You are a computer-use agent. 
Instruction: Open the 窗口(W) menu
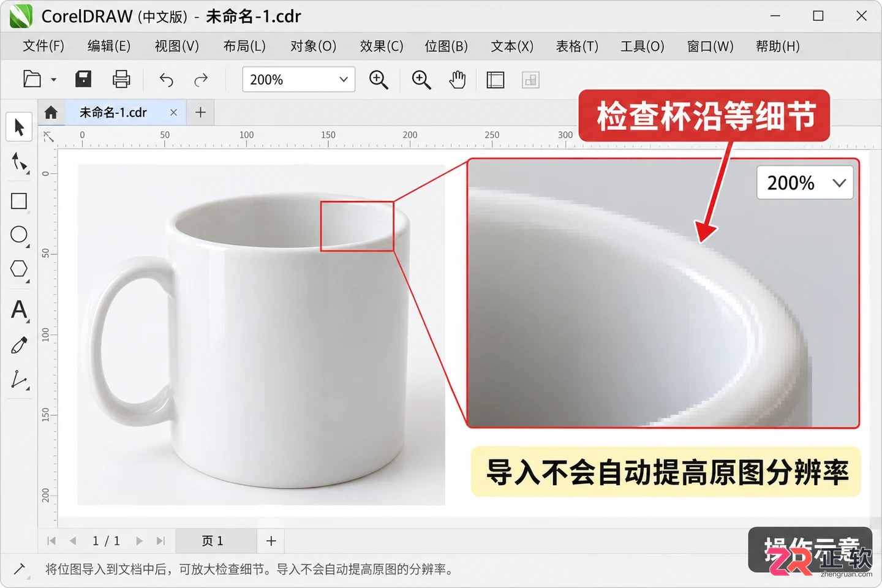(x=710, y=47)
